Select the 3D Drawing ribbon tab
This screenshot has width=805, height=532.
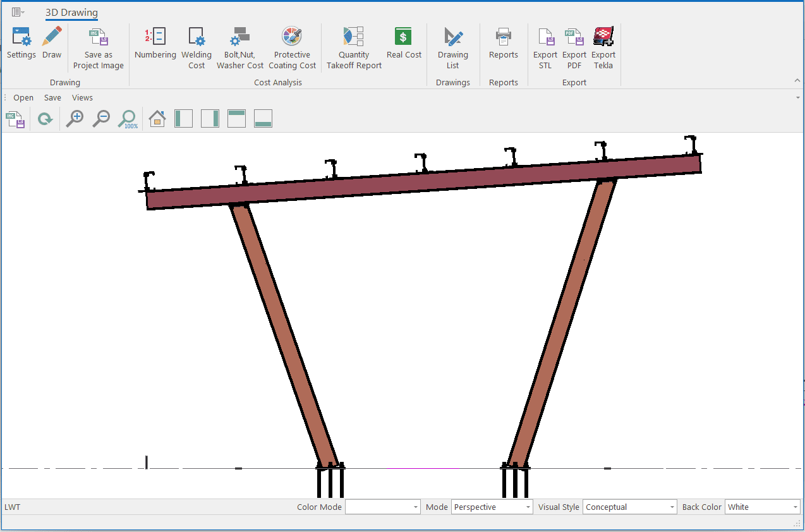[71, 13]
